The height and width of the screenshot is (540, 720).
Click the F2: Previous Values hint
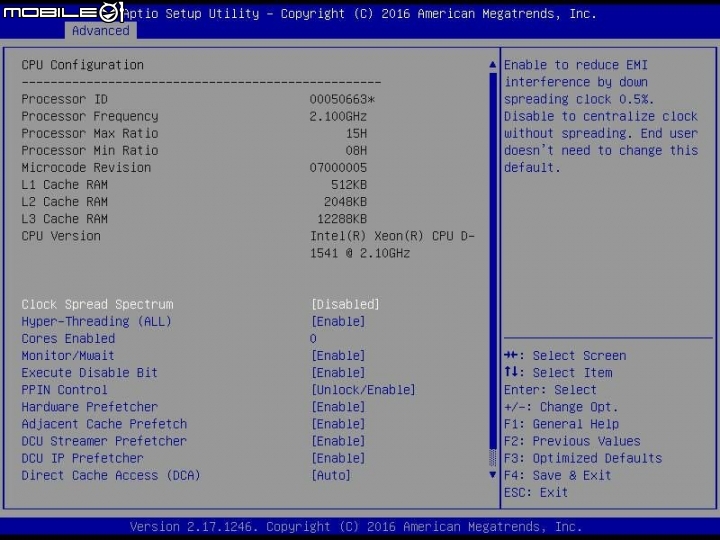tap(572, 441)
